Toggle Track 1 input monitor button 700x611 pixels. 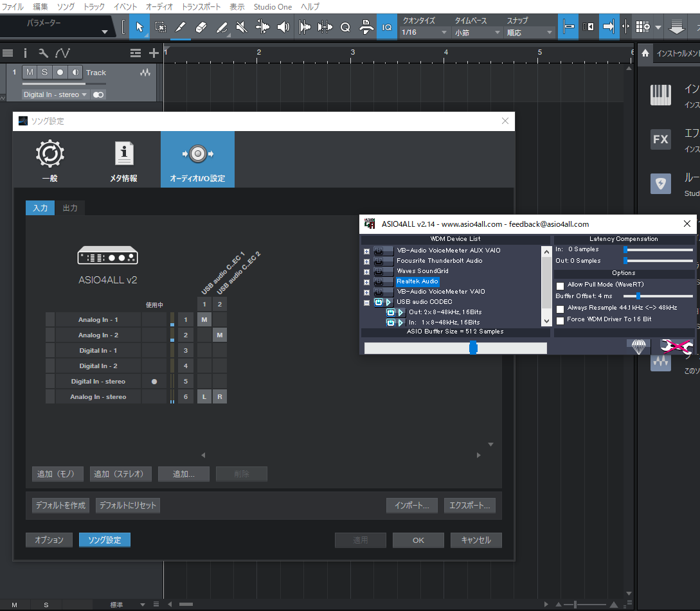click(x=75, y=73)
